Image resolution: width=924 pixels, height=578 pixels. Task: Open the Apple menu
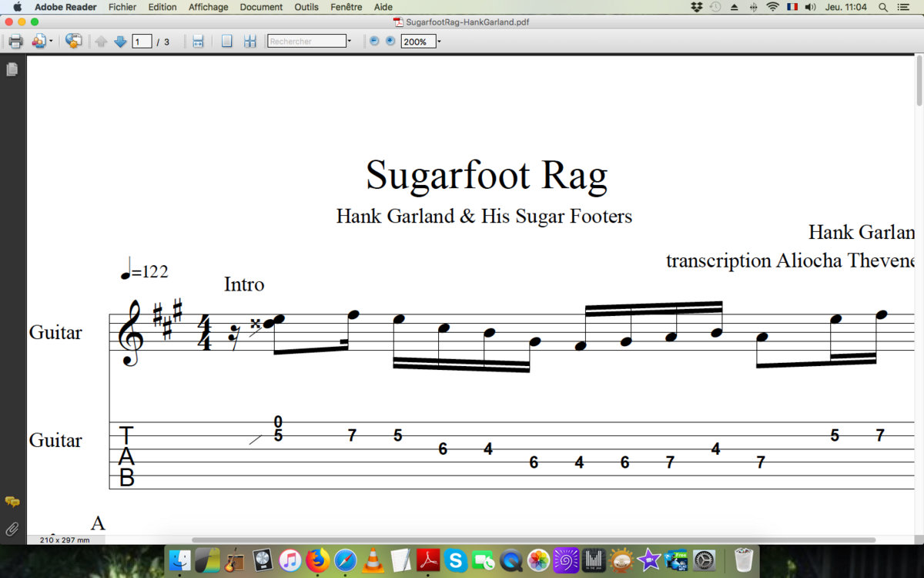(x=17, y=7)
